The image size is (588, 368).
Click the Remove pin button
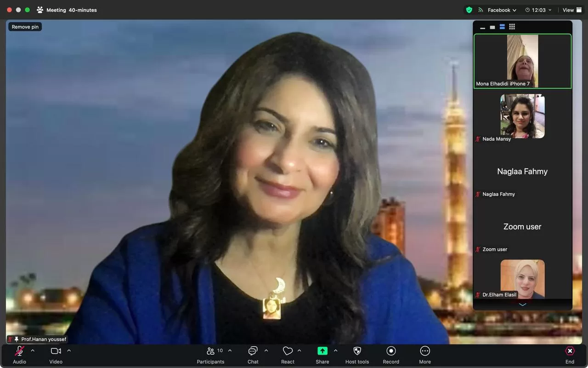click(25, 27)
